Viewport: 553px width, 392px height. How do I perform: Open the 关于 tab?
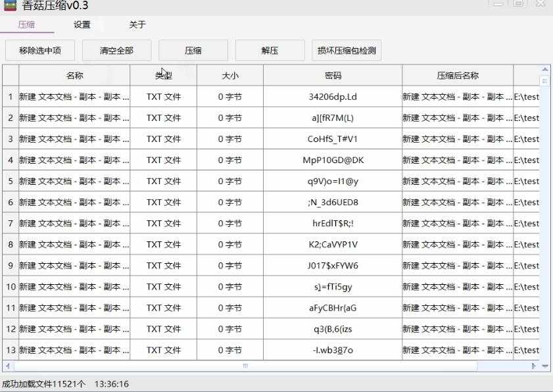(135, 24)
